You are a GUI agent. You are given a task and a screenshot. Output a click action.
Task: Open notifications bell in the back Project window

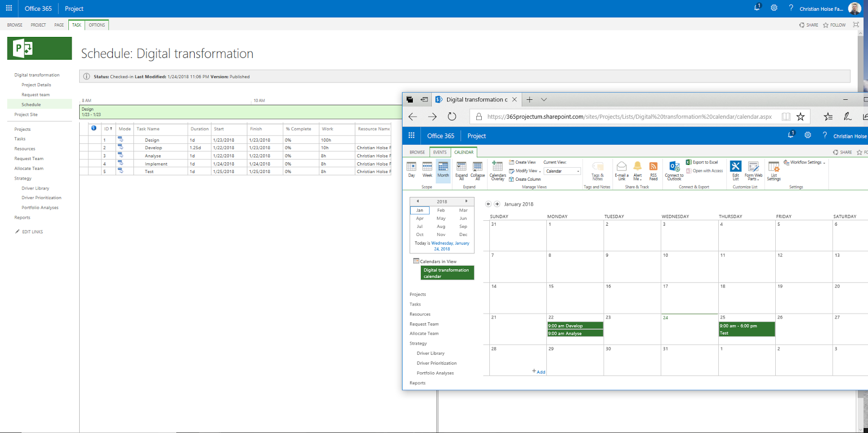click(757, 8)
